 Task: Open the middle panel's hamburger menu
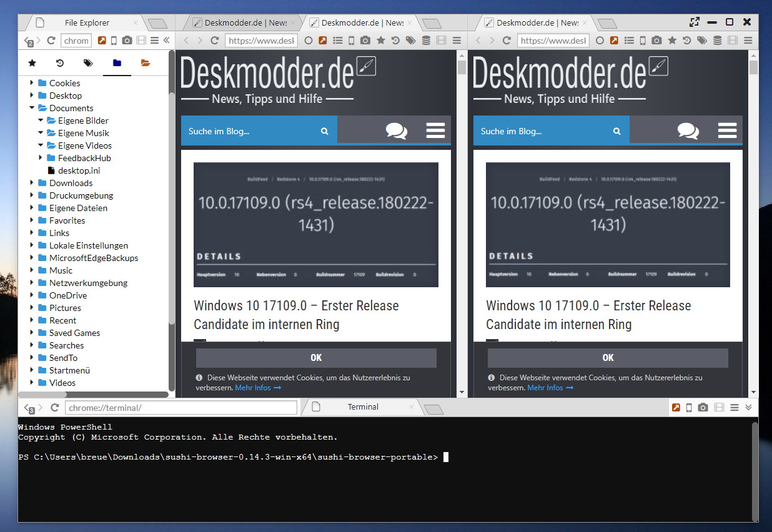tap(457, 41)
